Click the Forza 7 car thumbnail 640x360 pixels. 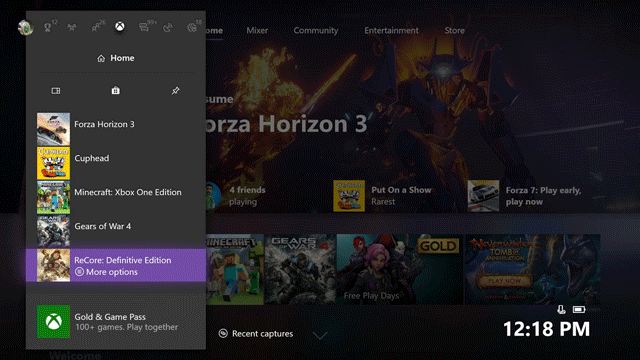(x=483, y=196)
